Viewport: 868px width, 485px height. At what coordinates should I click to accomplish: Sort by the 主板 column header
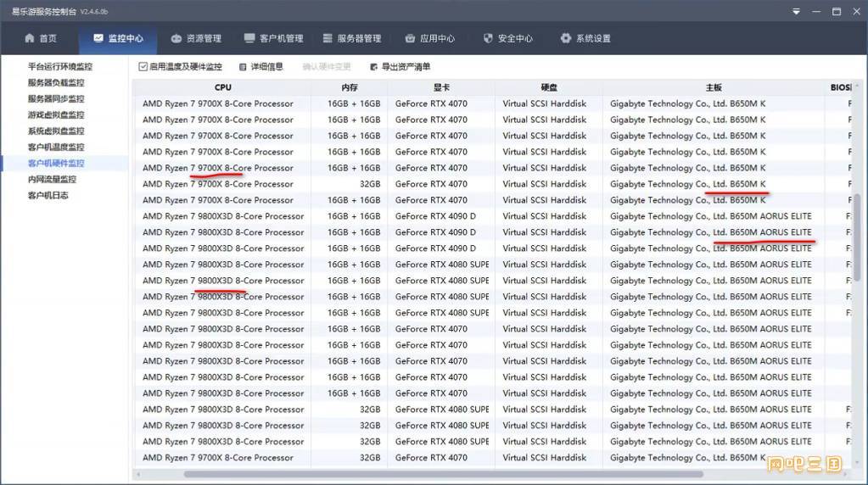coord(714,87)
